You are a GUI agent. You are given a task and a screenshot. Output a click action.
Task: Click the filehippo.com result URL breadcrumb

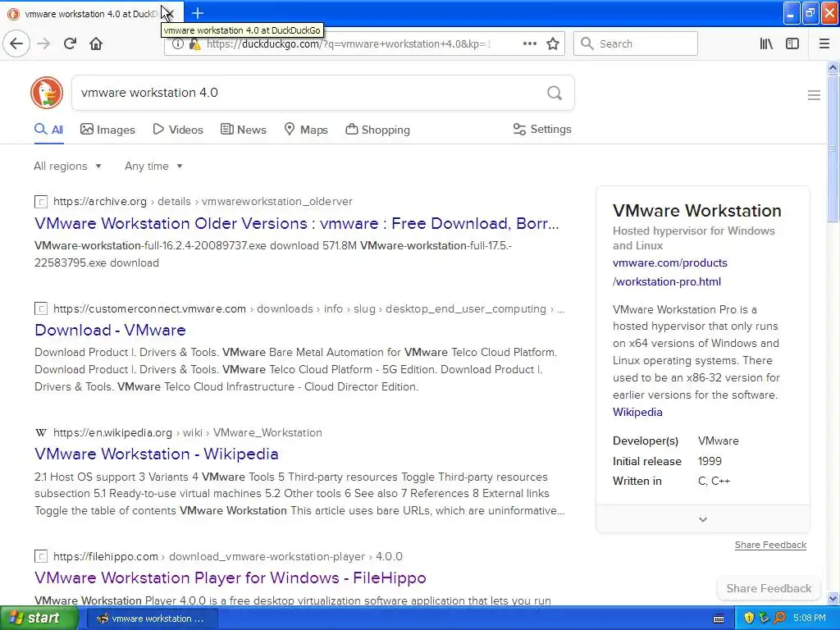(x=228, y=556)
